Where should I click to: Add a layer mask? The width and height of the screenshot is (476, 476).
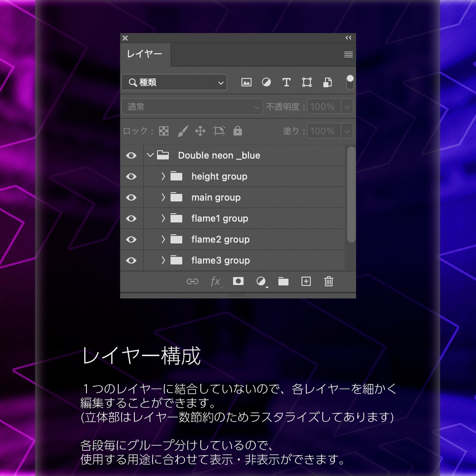tap(238, 281)
